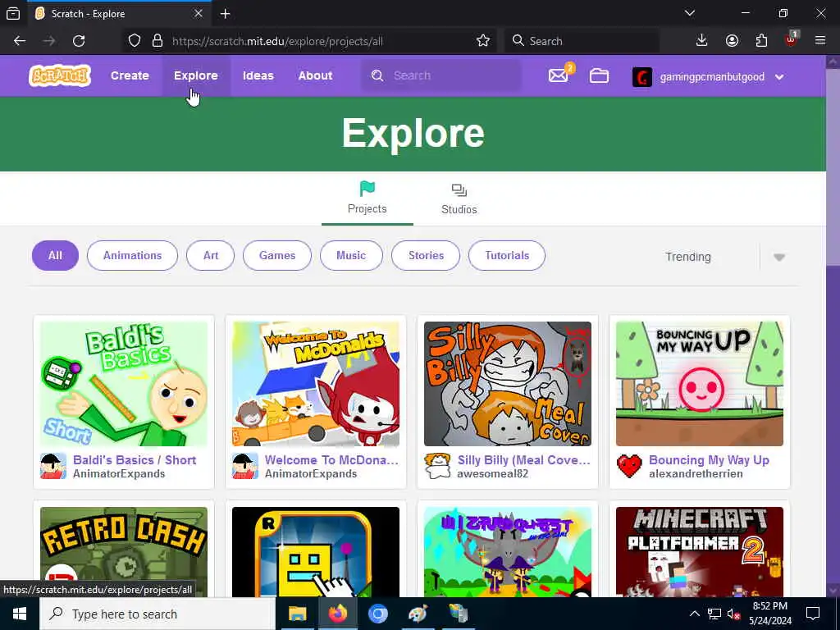Expand the account dropdown arrow
Image resolution: width=840 pixels, height=630 pixels.
[779, 77]
